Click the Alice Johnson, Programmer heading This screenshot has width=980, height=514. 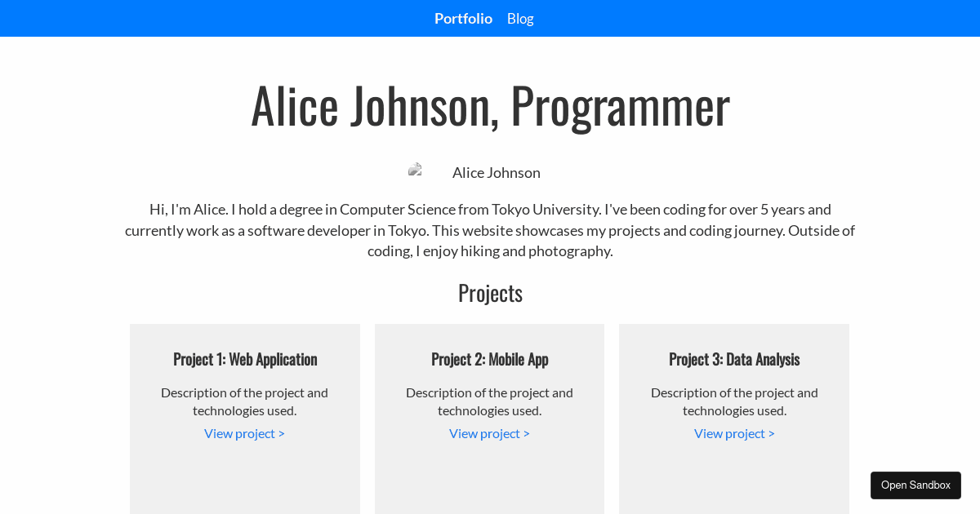490,106
